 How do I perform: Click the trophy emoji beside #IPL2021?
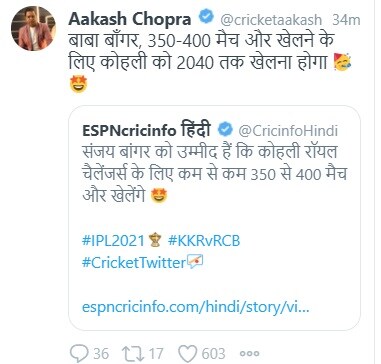click(x=155, y=240)
